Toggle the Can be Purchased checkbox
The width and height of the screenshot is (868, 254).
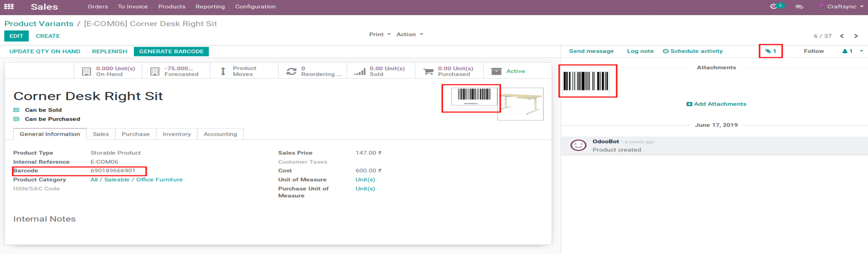point(16,119)
